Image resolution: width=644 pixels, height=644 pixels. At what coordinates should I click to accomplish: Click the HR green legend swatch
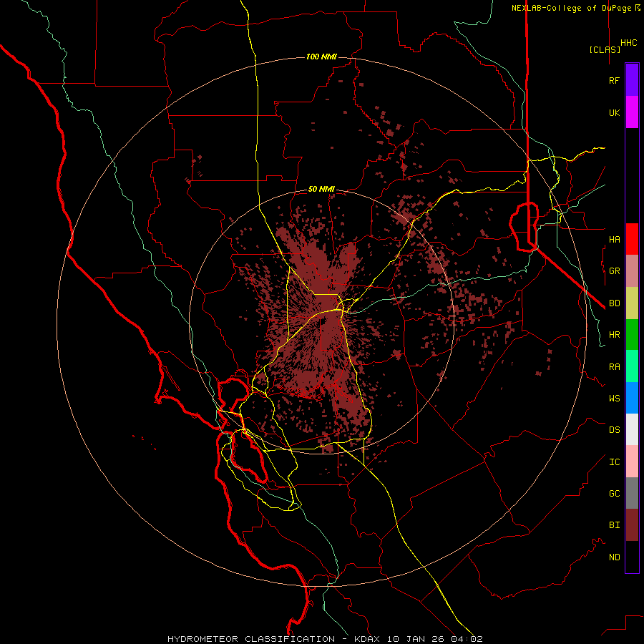click(632, 335)
